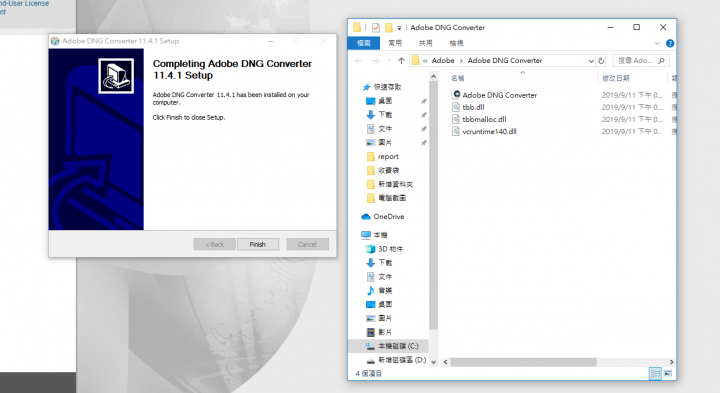Click the vcruntime140.dll file icon
The height and width of the screenshot is (393, 720).
(x=456, y=131)
